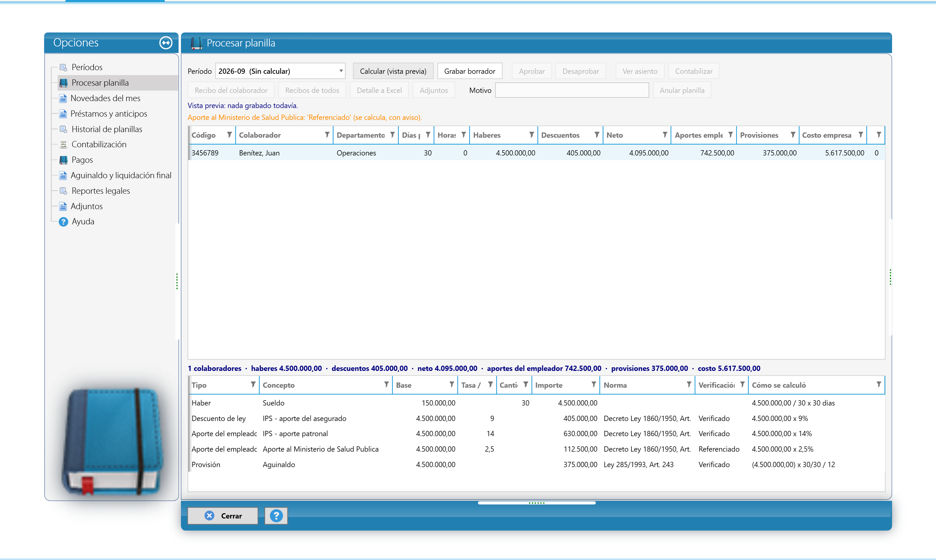Screen dimensions: 936x560
Task: Expand the Período dropdown
Action: [341, 71]
